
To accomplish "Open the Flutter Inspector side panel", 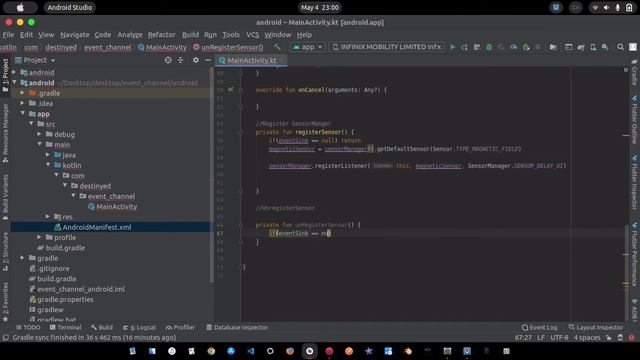I will pos(634,182).
